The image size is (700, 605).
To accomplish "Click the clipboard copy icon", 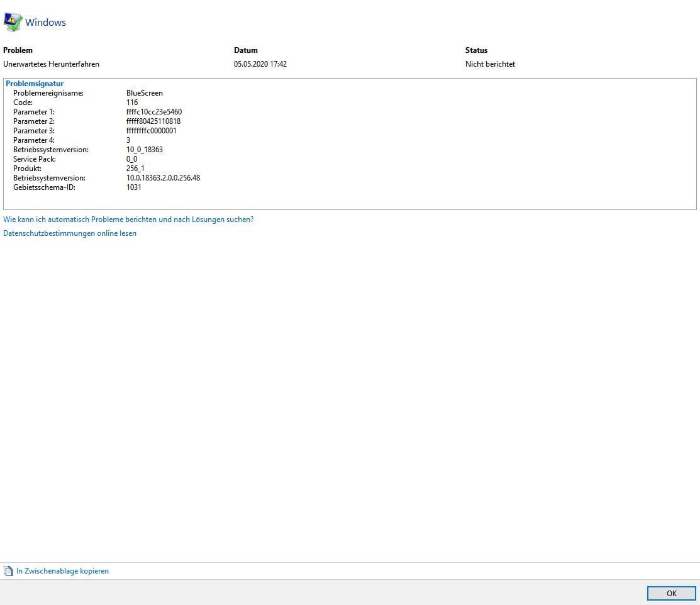I will 8,571.
